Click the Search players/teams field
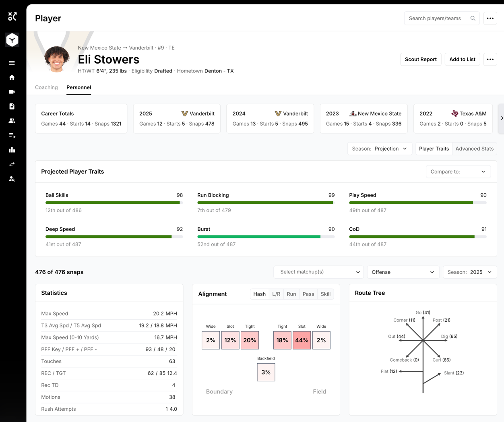 click(442, 18)
